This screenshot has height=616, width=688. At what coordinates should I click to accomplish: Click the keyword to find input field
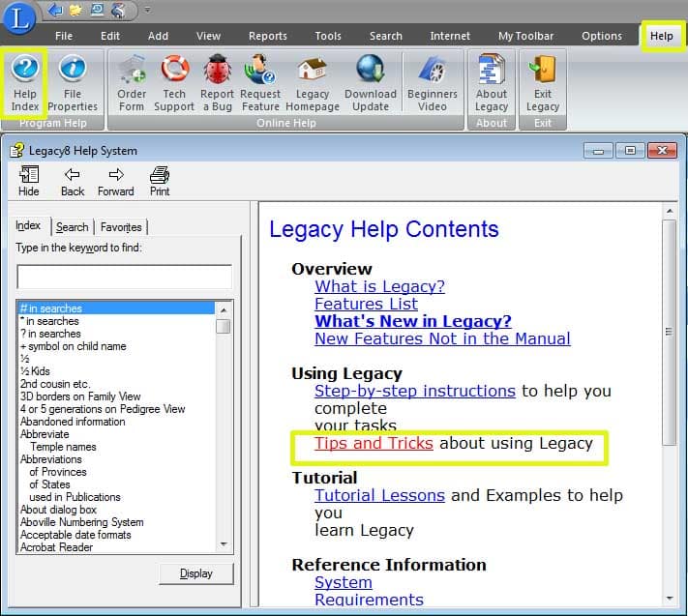click(124, 277)
